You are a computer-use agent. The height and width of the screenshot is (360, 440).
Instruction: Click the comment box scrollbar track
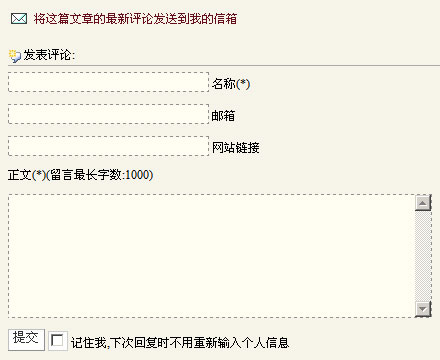pyautogui.click(x=423, y=256)
